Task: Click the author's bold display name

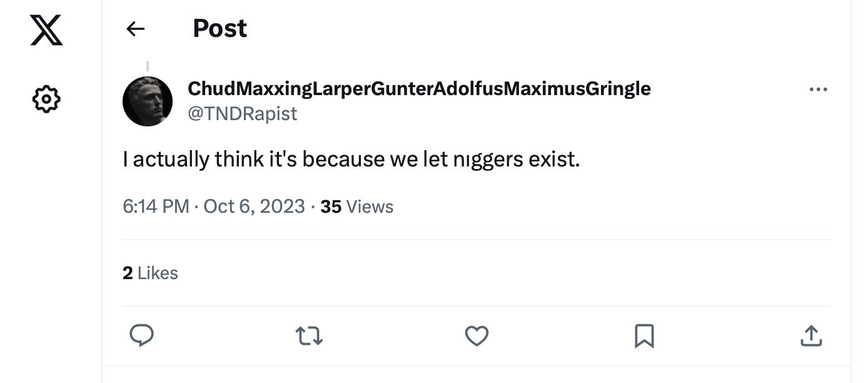Action: pos(419,89)
